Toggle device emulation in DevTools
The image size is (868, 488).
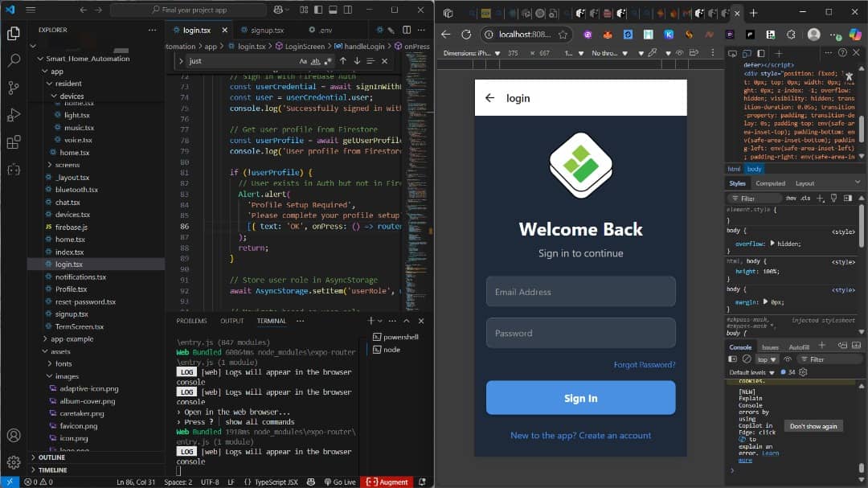pos(747,53)
